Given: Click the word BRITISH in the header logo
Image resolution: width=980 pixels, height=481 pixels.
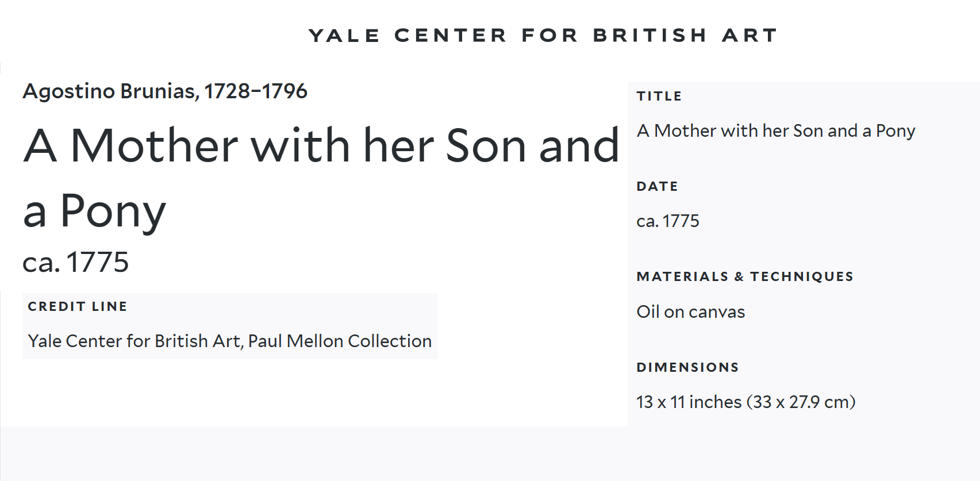Looking at the screenshot, I should click(x=650, y=36).
